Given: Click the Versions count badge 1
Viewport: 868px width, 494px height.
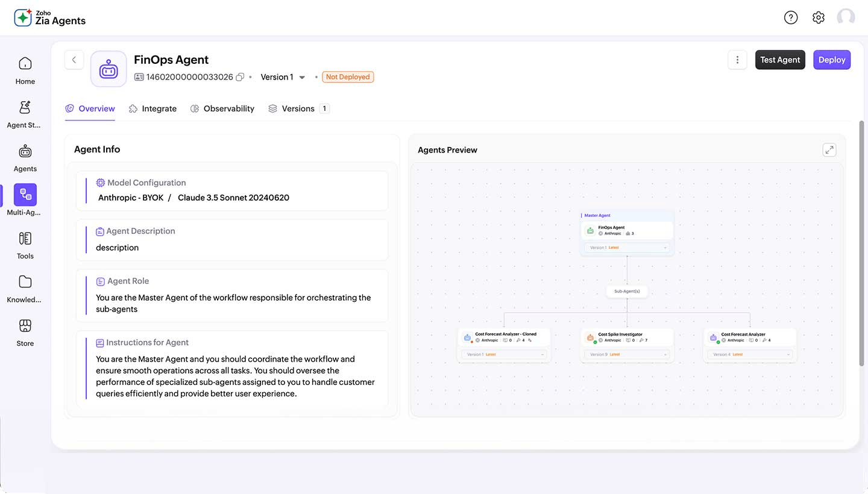Looking at the screenshot, I should (x=324, y=108).
